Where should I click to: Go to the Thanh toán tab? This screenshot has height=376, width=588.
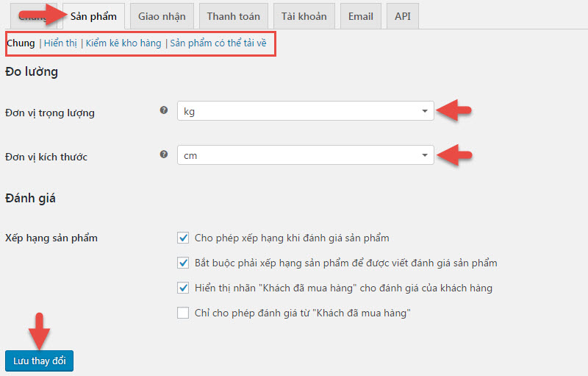(x=233, y=16)
